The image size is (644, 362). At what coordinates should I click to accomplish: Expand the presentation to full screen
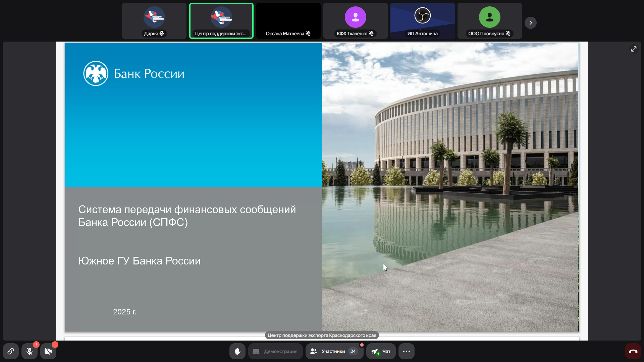(634, 49)
